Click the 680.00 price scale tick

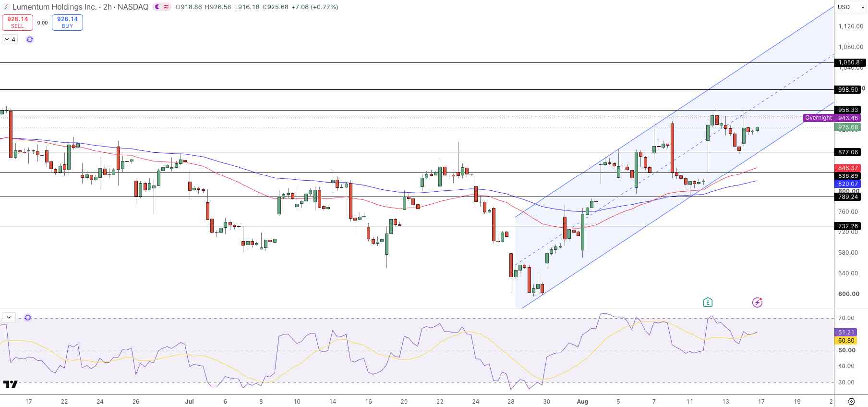(848, 253)
